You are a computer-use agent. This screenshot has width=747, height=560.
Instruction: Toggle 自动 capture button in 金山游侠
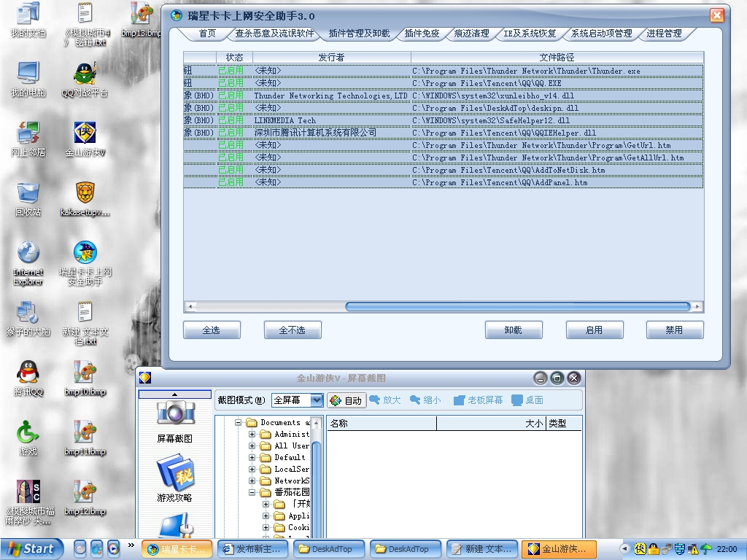click(347, 400)
